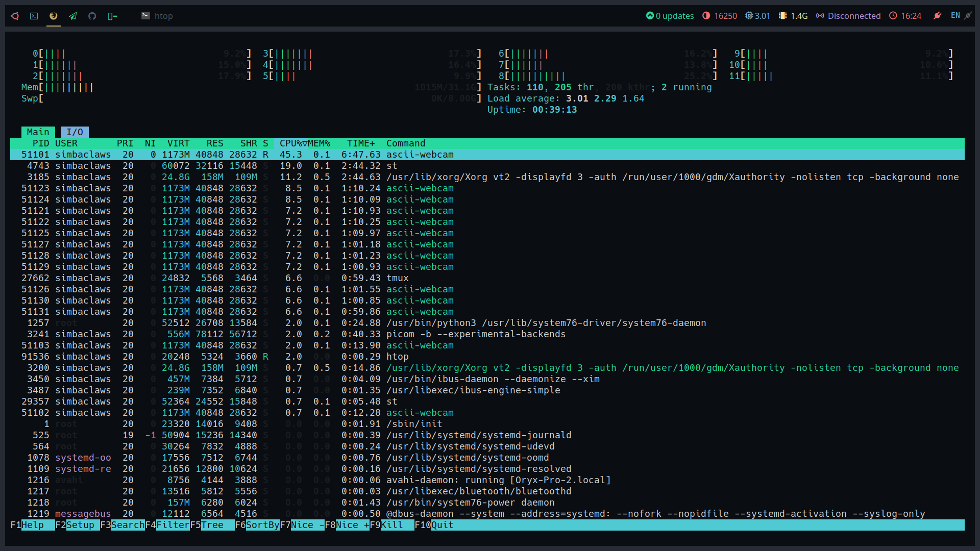The height and width of the screenshot is (551, 980).
Task: Sort by the TIME+ column header
Action: click(x=361, y=143)
